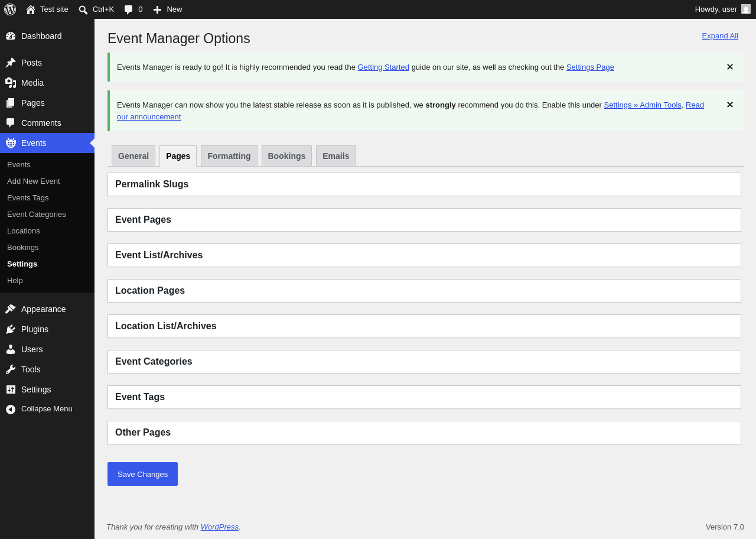Open the Ctrl+K search icon
This screenshot has height=539, width=756.
point(83,9)
